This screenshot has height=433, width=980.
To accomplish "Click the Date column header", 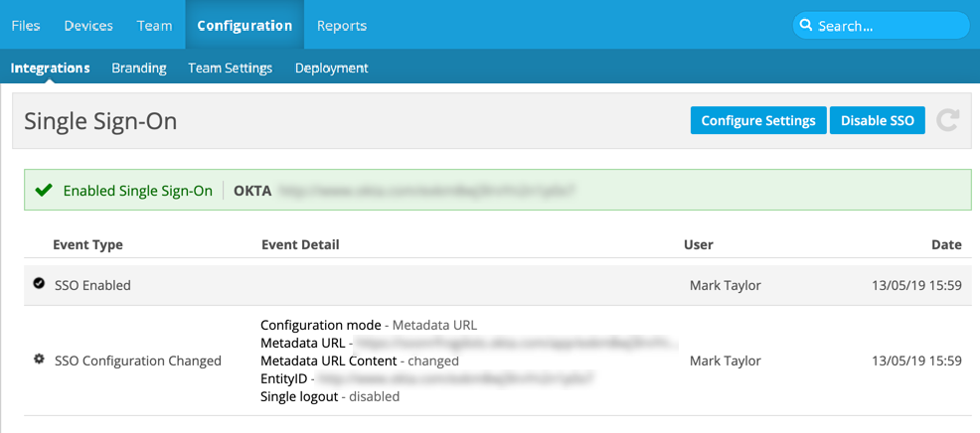I will pos(945,244).
